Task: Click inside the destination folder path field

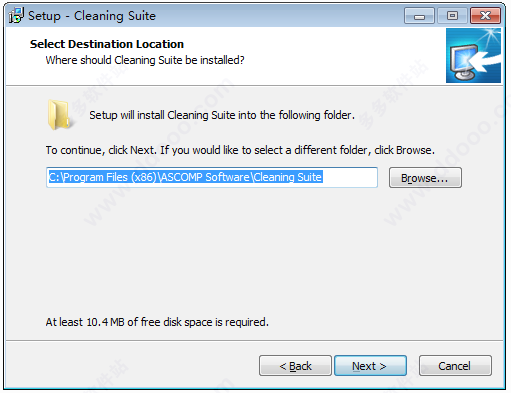Action: [x=212, y=177]
